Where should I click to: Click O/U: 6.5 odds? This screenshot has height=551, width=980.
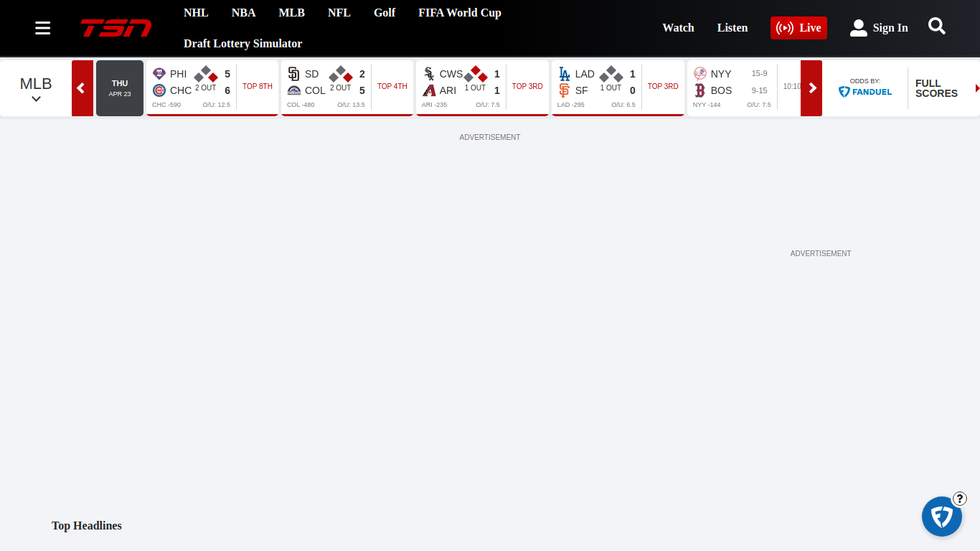[623, 105]
